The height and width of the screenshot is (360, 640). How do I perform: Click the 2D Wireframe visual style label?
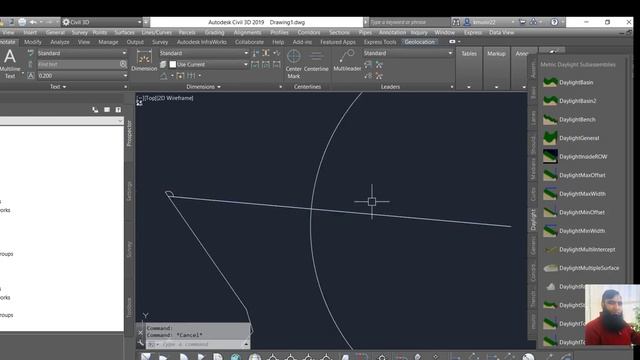(x=176, y=98)
